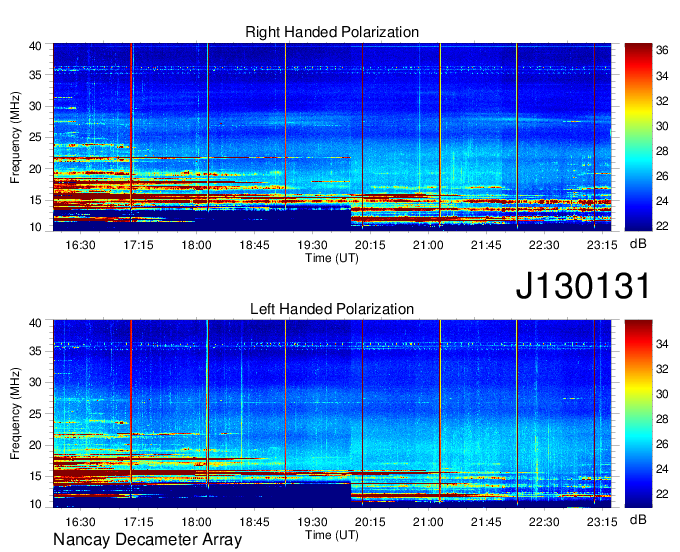Image resolution: width=680 pixels, height=552 pixels.
Task: Click the "Nancay Decameter Array" caption
Action: tap(147, 540)
